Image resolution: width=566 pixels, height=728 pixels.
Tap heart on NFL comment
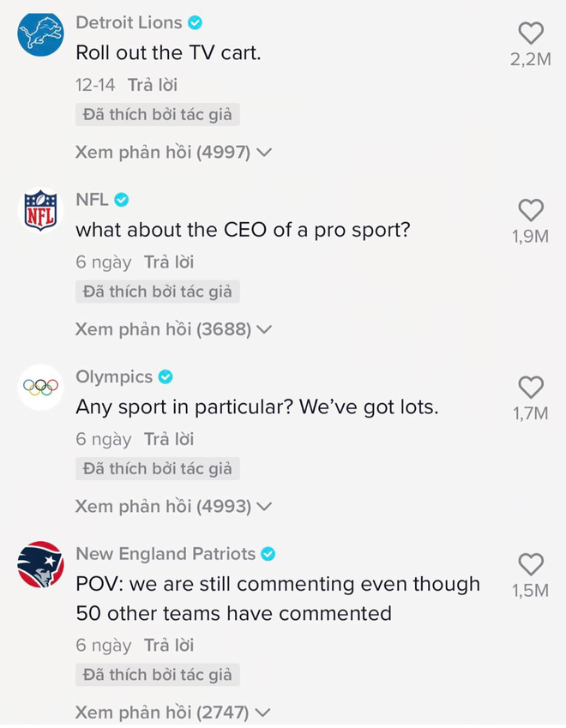(531, 210)
